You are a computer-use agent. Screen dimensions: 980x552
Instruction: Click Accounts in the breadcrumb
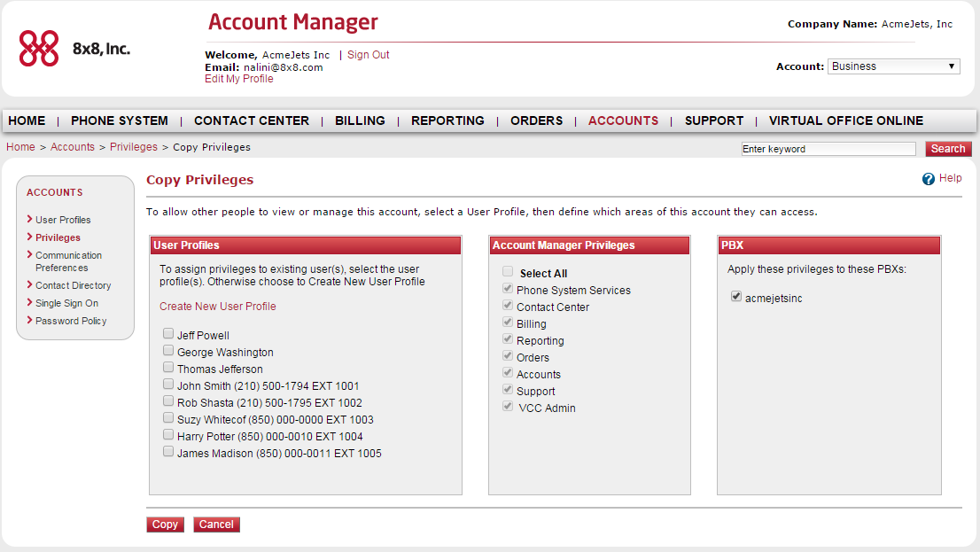pyautogui.click(x=73, y=147)
